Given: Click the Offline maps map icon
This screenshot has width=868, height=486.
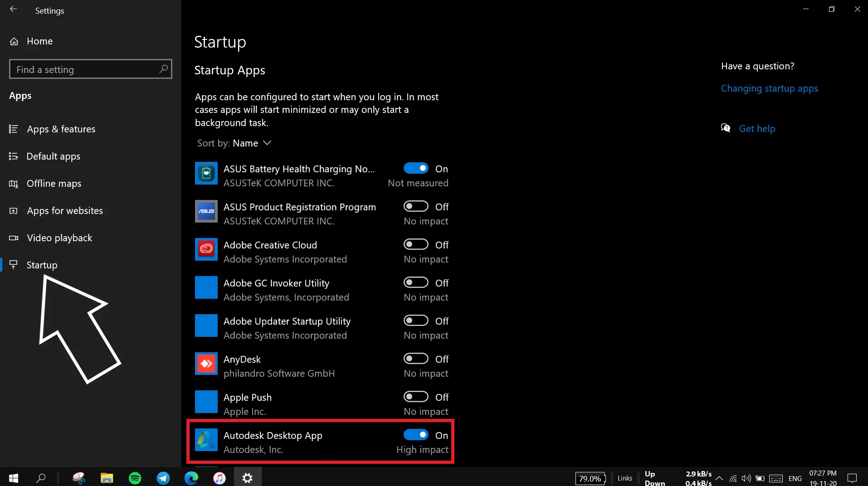Looking at the screenshot, I should pos(14,184).
